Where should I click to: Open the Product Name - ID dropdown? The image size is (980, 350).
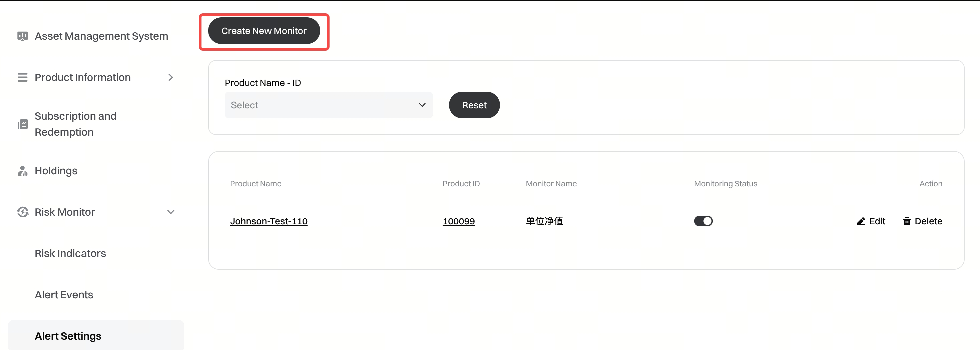[328, 105]
